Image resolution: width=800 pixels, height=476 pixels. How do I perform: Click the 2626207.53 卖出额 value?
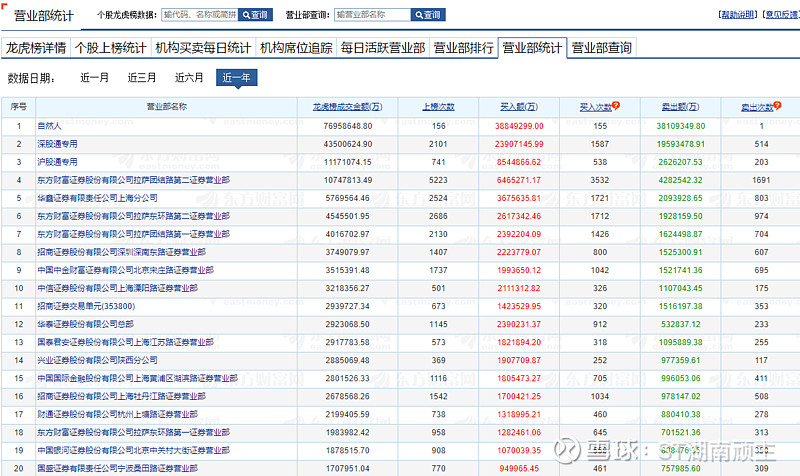680,162
